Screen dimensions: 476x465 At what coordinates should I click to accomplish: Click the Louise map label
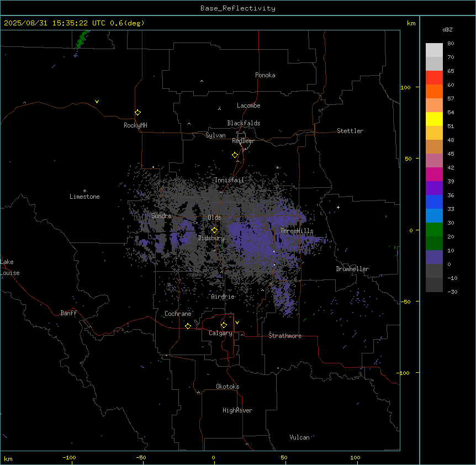(x=10, y=273)
